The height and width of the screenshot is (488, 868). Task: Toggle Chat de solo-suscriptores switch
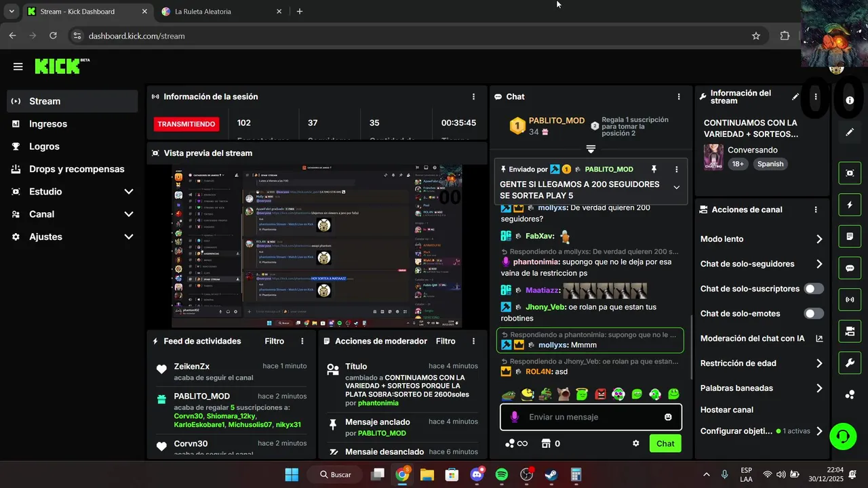click(814, 289)
